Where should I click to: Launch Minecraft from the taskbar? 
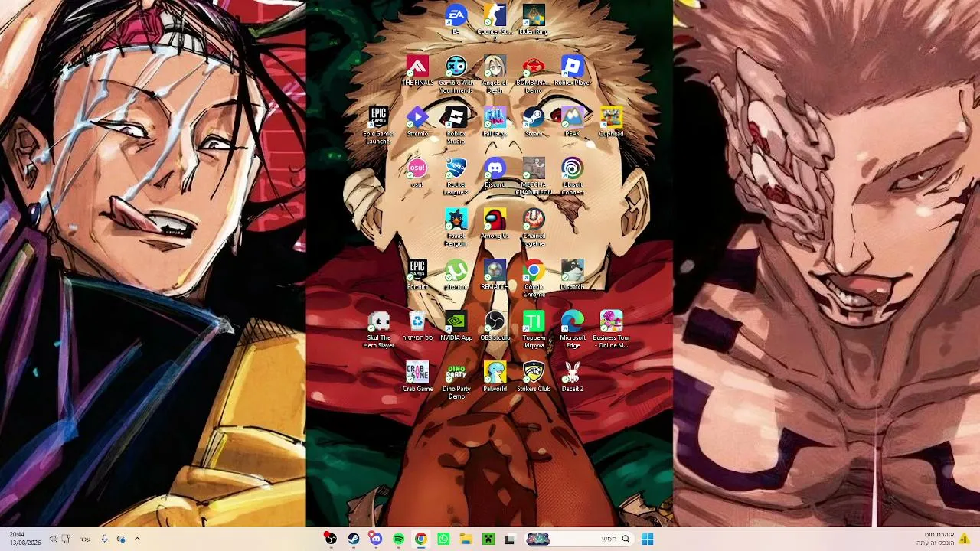point(488,539)
